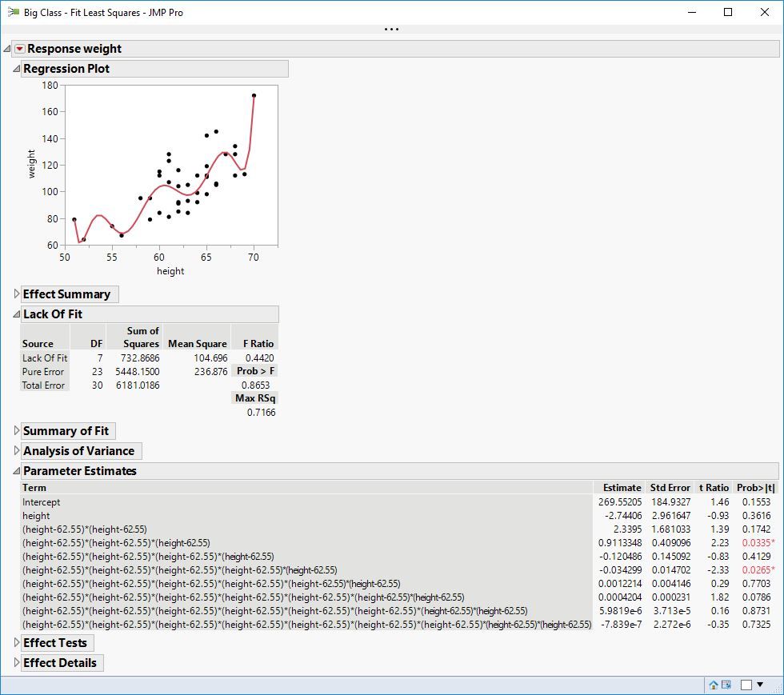
Task: Tick the empty checkbox in status bar
Action: click(746, 685)
